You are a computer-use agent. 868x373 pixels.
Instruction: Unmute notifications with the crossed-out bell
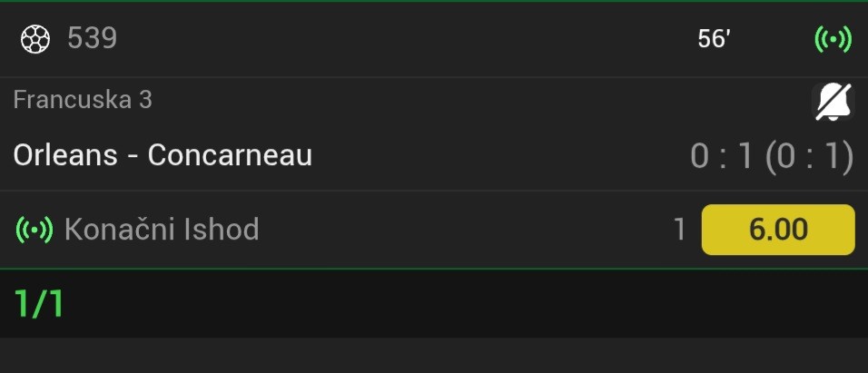[x=833, y=102]
